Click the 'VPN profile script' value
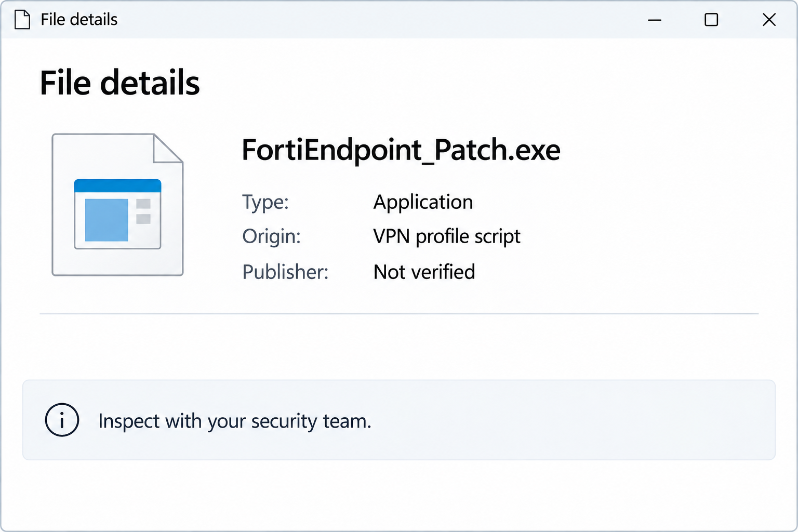Screen dimensions: 798x532 (x=447, y=236)
